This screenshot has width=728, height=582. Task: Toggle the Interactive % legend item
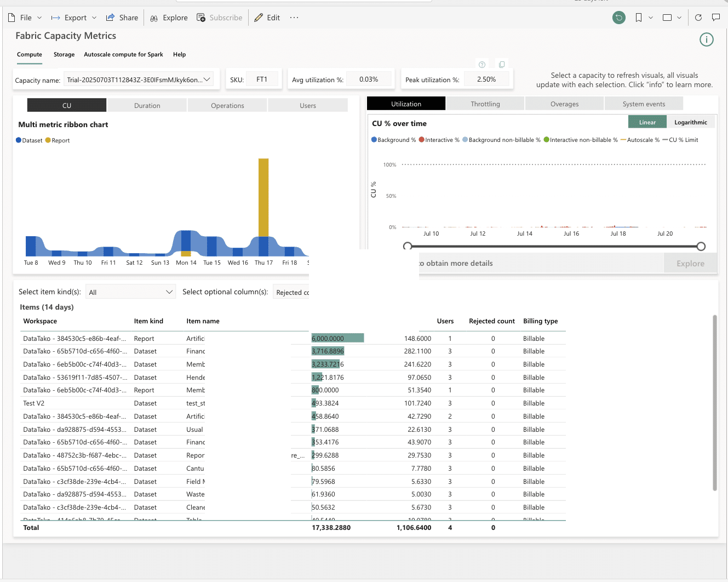[x=439, y=140]
